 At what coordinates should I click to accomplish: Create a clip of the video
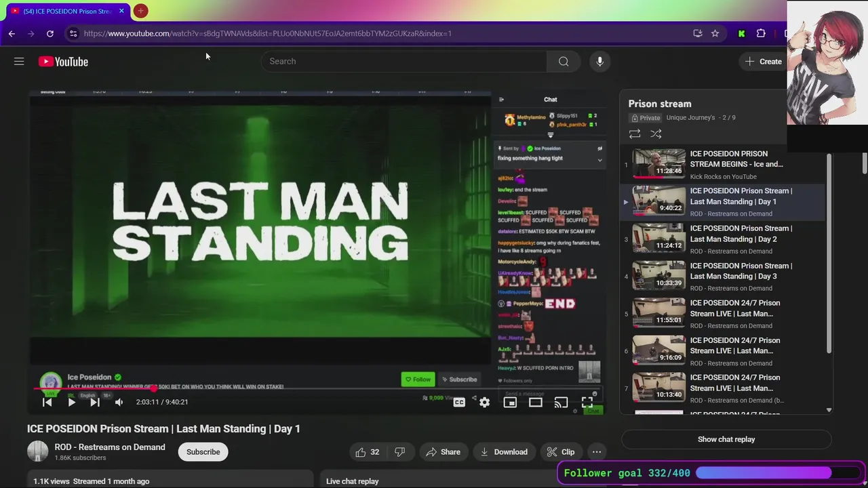point(561,452)
